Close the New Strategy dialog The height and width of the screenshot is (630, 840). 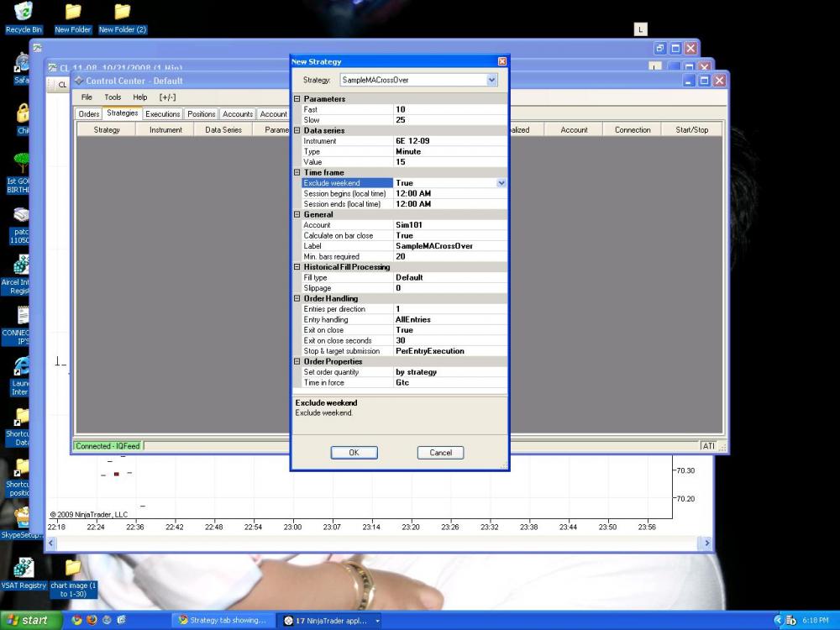pos(502,61)
